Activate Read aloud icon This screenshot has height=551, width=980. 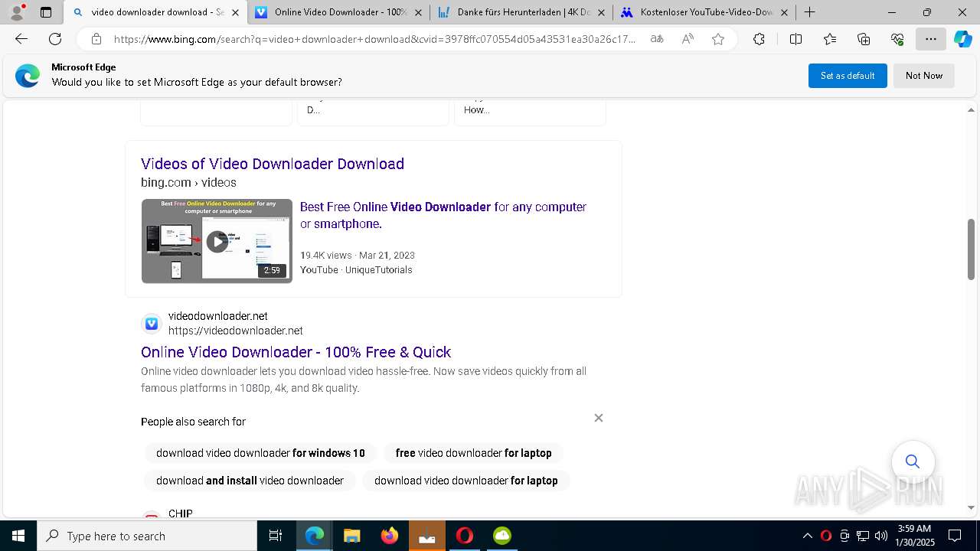688,39
